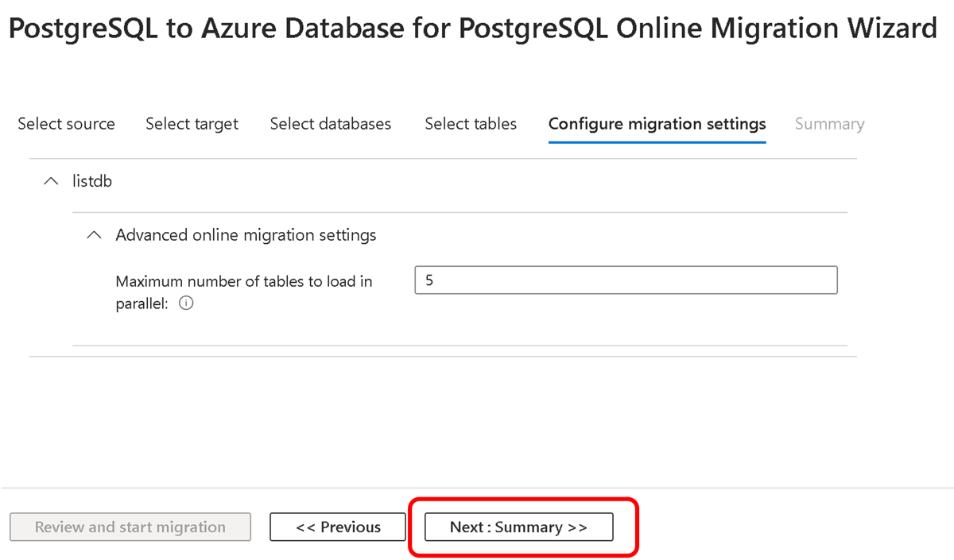Switch to the Select target tab

coord(192,124)
